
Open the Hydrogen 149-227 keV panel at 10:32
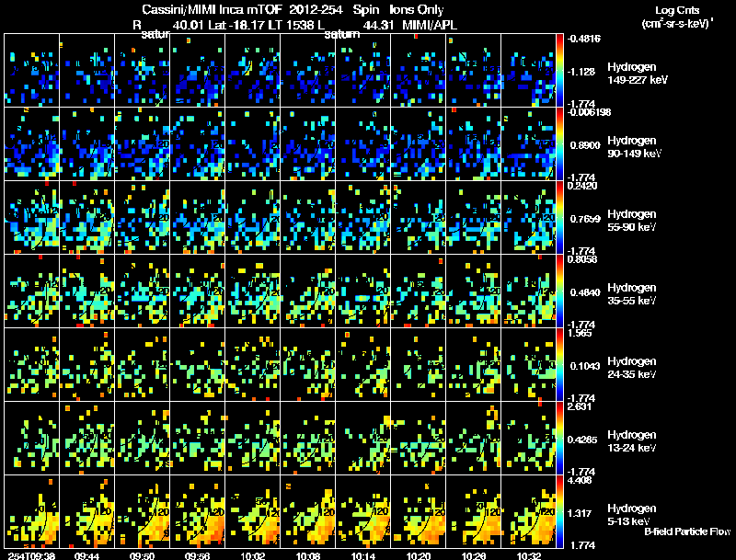[528, 71]
